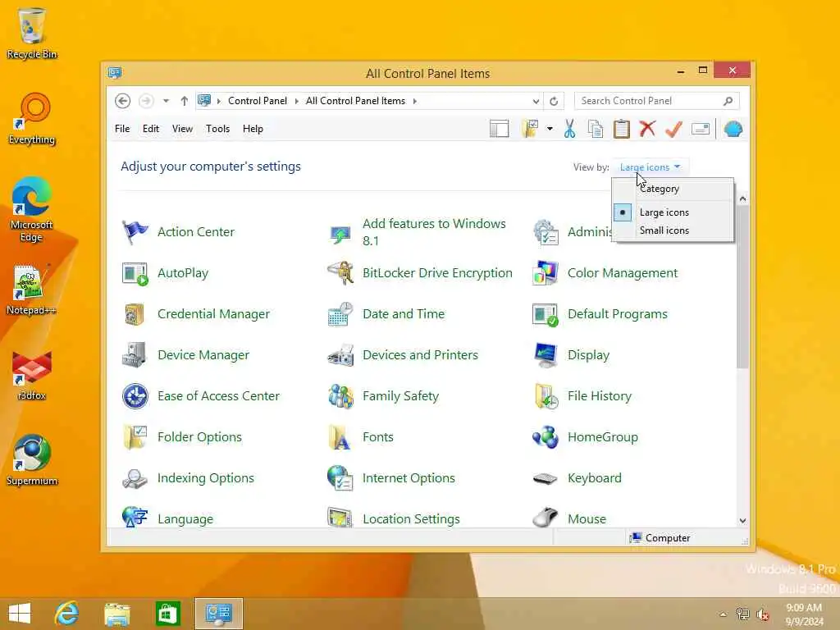Viewport: 840px width, 630px height.
Task: Click the blue shell toolbar icon
Action: point(733,129)
